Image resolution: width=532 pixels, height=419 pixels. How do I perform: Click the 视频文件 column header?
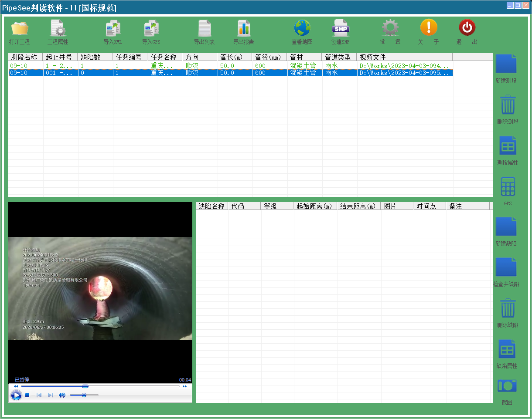coord(405,57)
